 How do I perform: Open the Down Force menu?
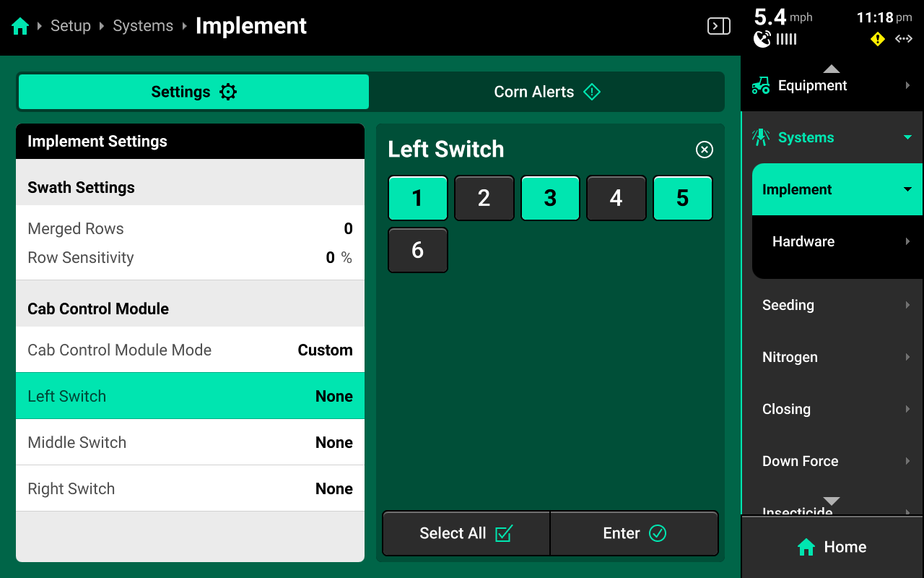[x=832, y=461]
